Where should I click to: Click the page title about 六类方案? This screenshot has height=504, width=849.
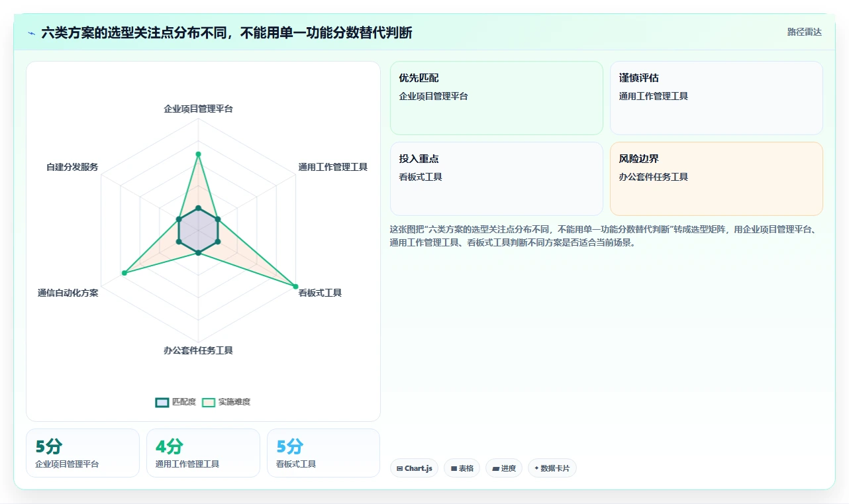point(227,33)
